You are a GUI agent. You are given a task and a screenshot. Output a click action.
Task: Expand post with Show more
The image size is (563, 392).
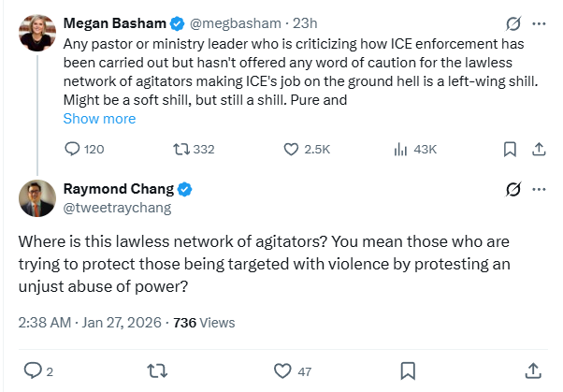[x=99, y=119]
